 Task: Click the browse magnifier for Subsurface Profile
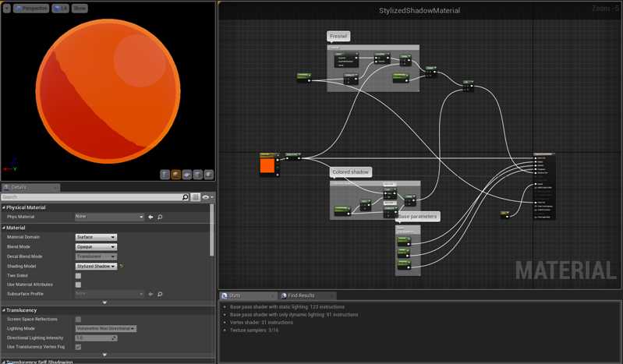(160, 294)
